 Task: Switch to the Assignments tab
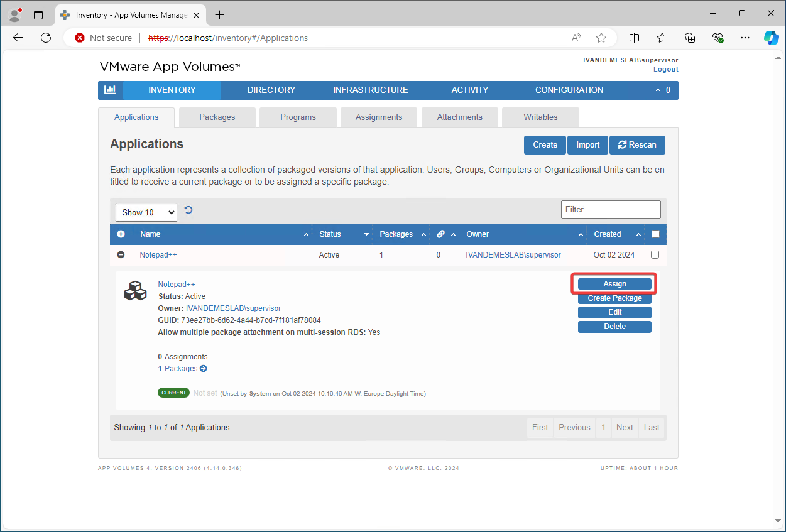[x=379, y=117]
